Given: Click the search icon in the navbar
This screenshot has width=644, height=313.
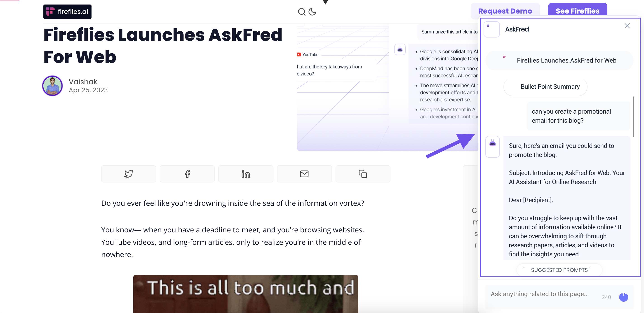Looking at the screenshot, I should pyautogui.click(x=302, y=12).
